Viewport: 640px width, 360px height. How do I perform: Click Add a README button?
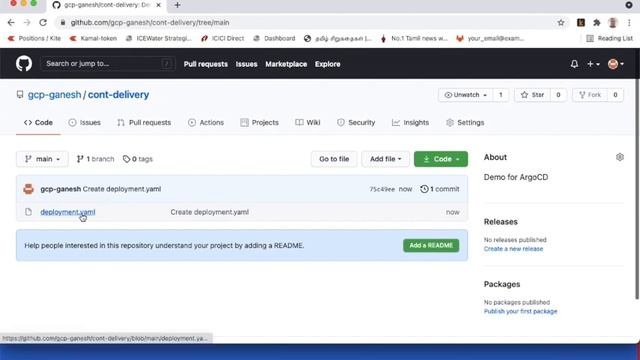[x=431, y=245]
